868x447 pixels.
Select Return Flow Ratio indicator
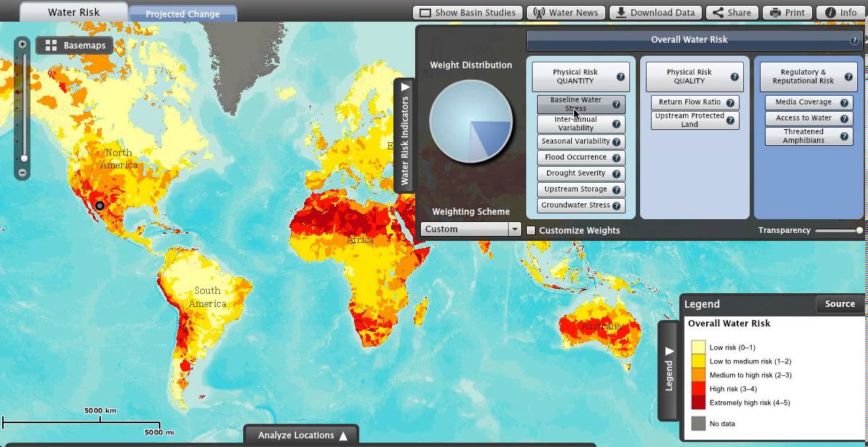(695, 103)
